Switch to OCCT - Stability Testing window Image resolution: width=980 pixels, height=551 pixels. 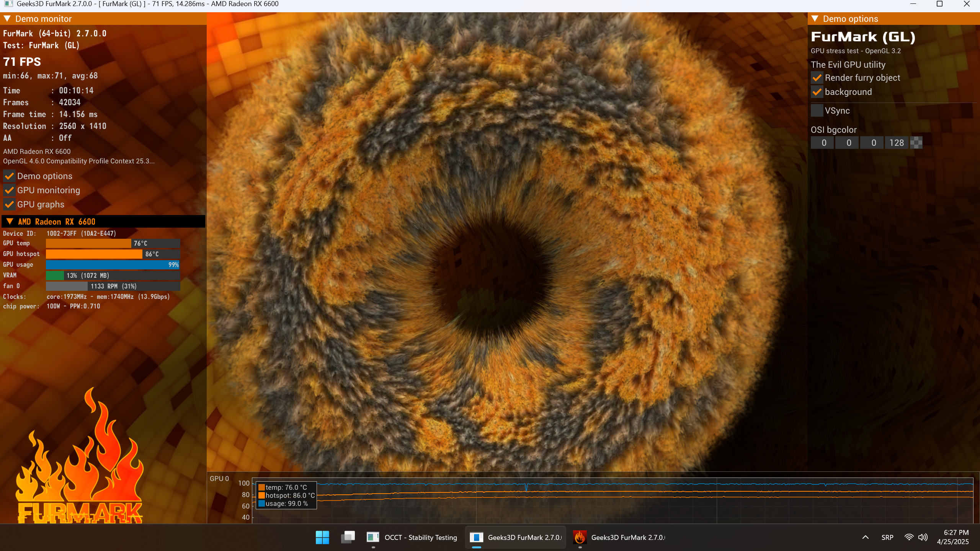click(x=412, y=537)
